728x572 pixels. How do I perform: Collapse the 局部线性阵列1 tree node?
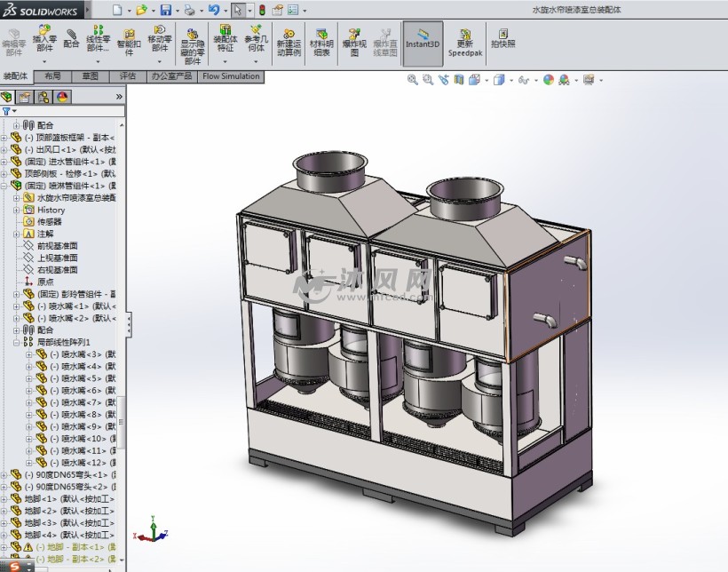(16, 342)
